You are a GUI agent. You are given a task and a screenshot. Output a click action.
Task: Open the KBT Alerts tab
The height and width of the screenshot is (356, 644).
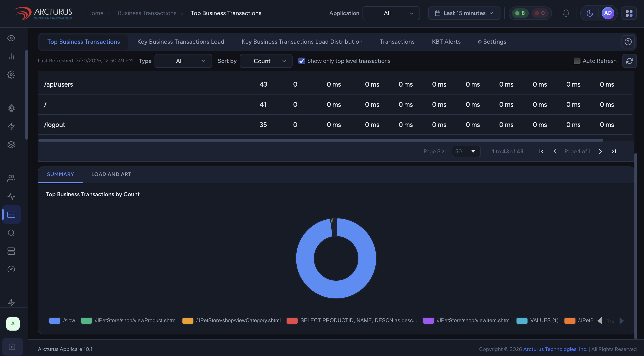pos(446,42)
